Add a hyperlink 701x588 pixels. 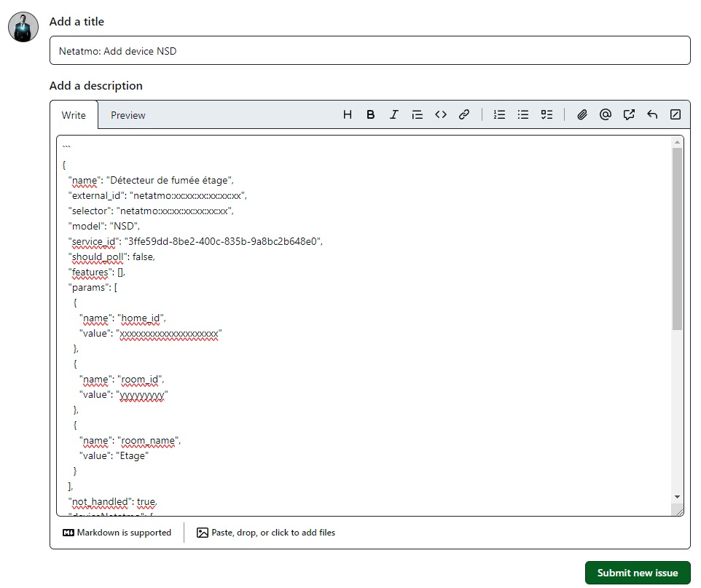[464, 114]
